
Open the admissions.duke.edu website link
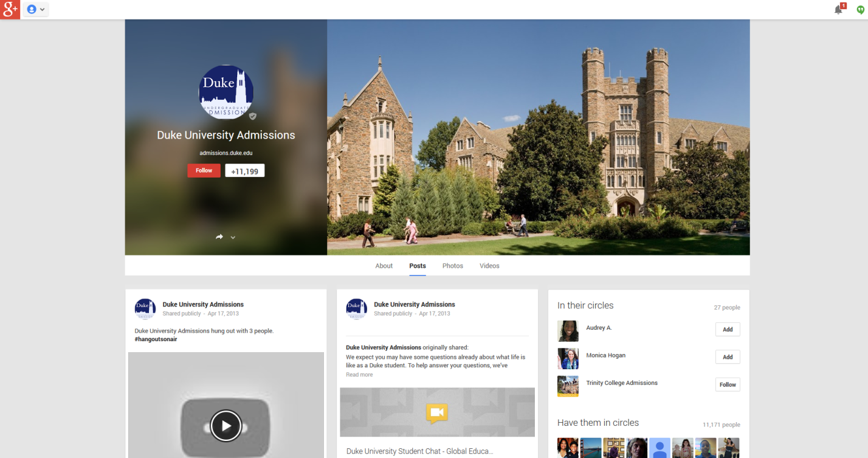[x=226, y=153]
